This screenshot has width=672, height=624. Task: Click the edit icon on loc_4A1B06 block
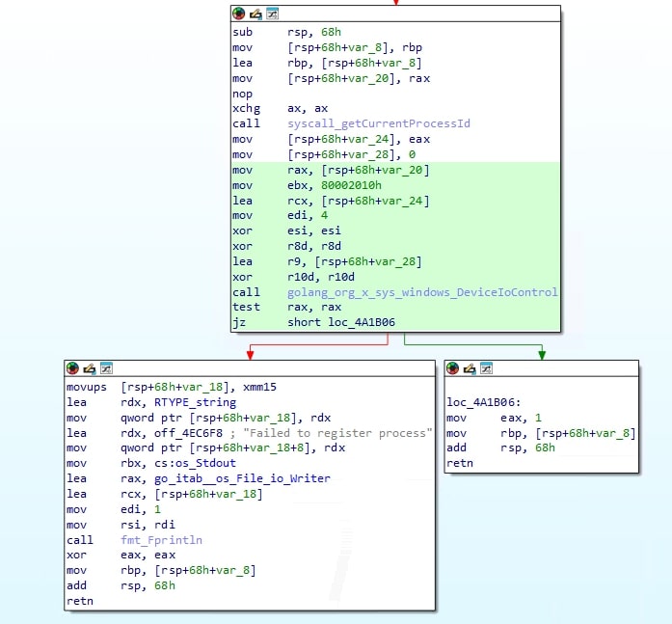470,368
